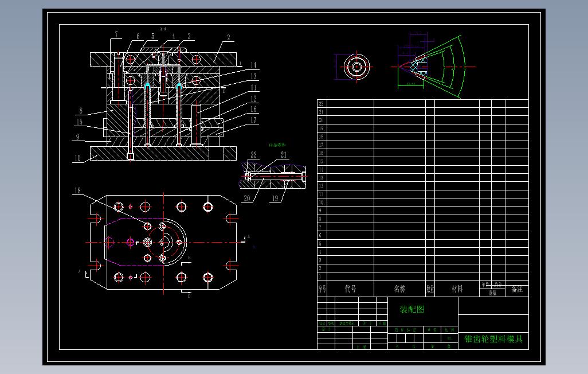The image size is (588, 374).
Task: Click the circular gear front view drawing
Action: 356,67
